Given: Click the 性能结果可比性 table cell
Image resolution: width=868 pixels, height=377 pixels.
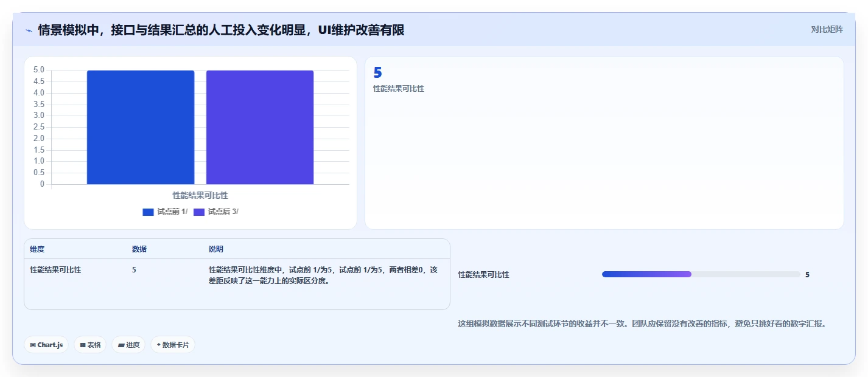Looking at the screenshot, I should pyautogui.click(x=55, y=269).
